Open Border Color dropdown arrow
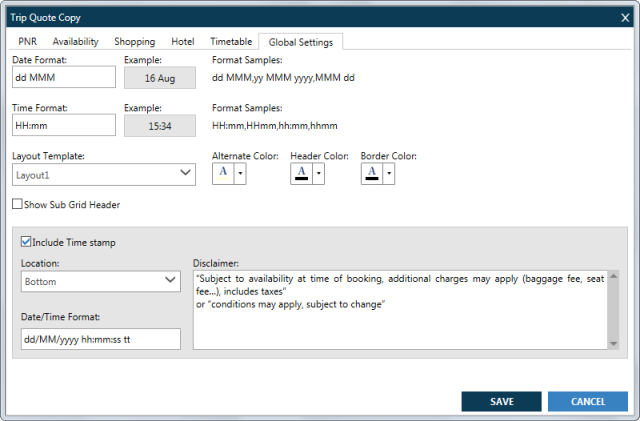The height and width of the screenshot is (421, 640). (x=388, y=173)
